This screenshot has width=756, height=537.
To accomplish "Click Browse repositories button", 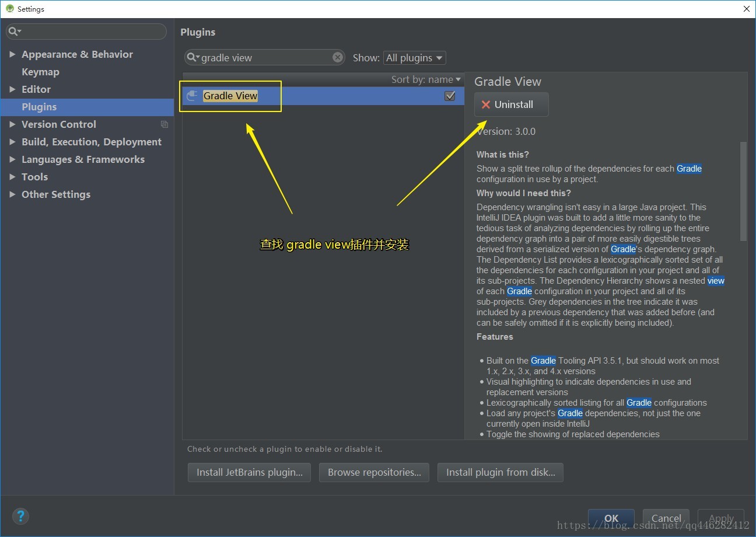I will (x=374, y=472).
